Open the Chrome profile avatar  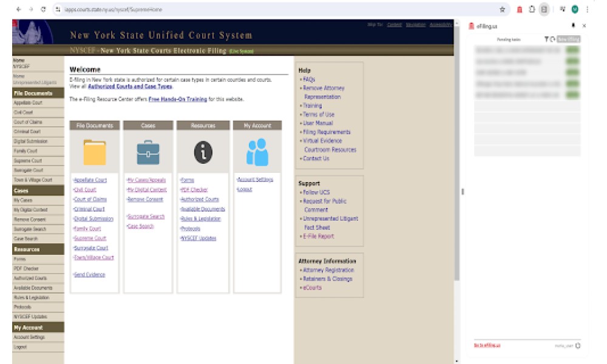click(x=575, y=9)
